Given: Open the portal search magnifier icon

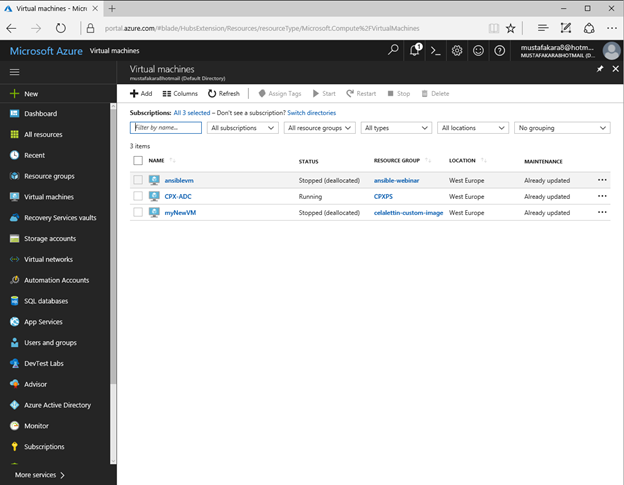Looking at the screenshot, I should coord(393,51).
